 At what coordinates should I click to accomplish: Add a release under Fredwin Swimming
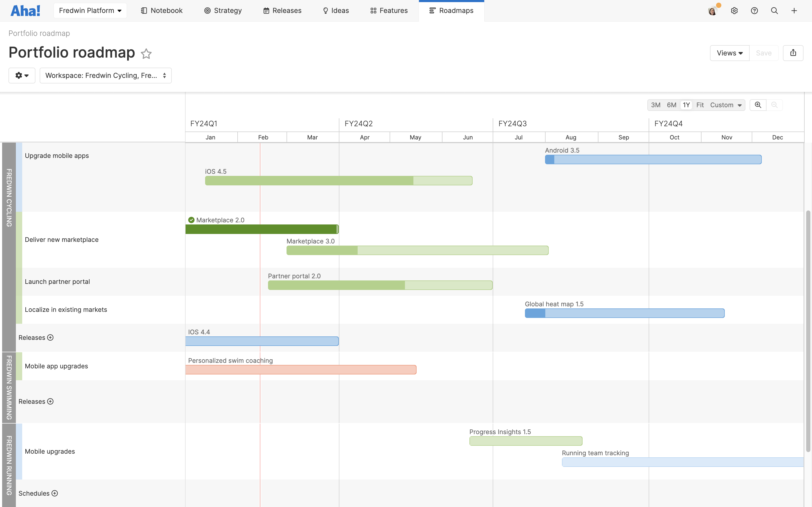pos(50,401)
